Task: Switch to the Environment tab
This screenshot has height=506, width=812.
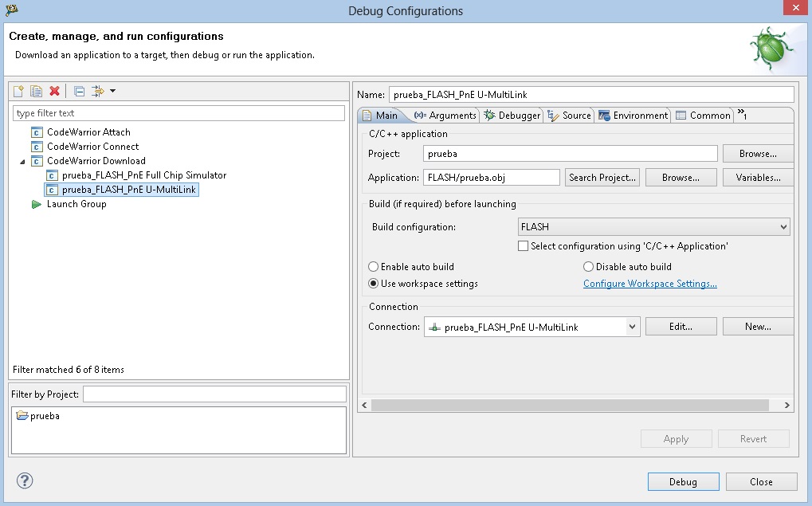Action: coord(634,116)
